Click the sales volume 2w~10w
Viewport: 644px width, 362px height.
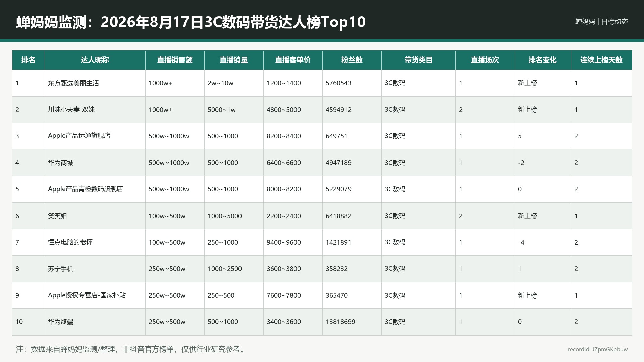click(x=220, y=83)
